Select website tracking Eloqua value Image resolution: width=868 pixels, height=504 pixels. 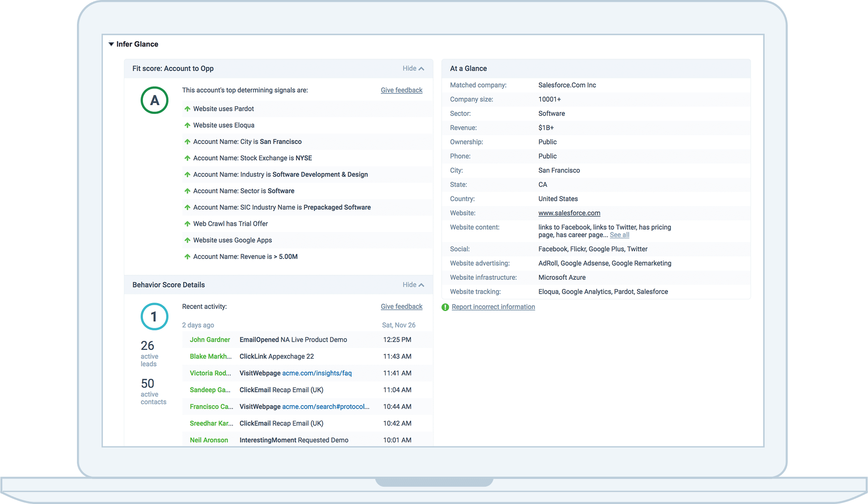[x=603, y=292]
